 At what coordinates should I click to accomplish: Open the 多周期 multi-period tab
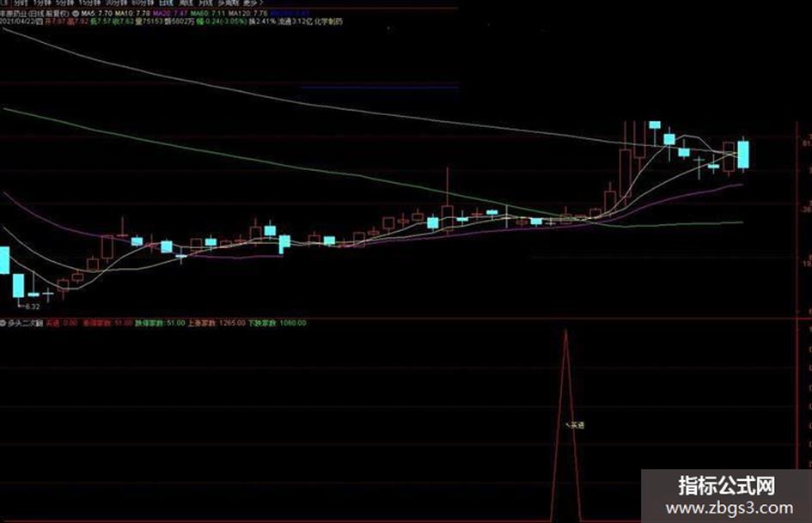click(x=228, y=3)
